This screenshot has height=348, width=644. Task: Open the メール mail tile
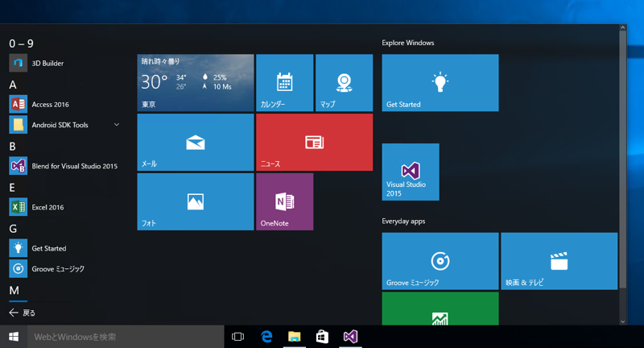click(196, 142)
